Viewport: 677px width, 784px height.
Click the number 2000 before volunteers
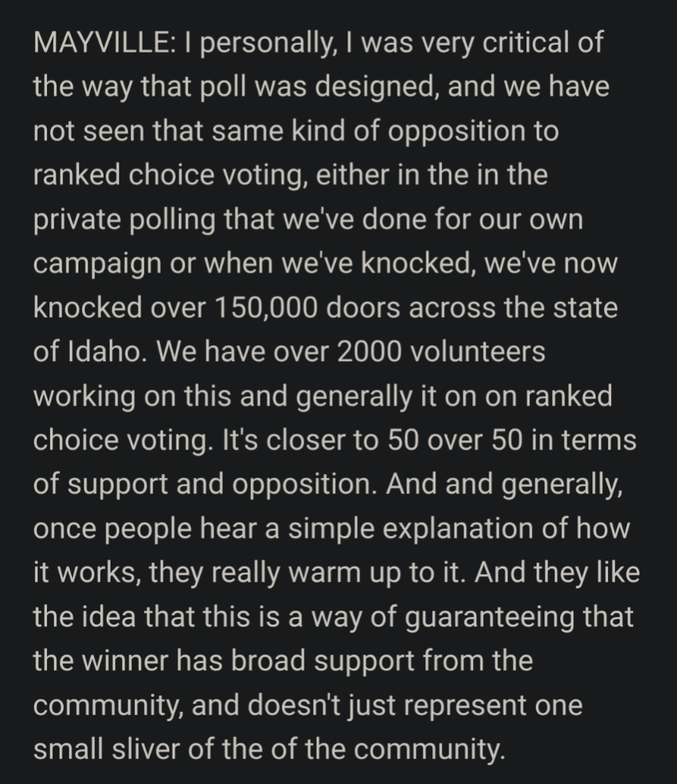[x=369, y=352]
